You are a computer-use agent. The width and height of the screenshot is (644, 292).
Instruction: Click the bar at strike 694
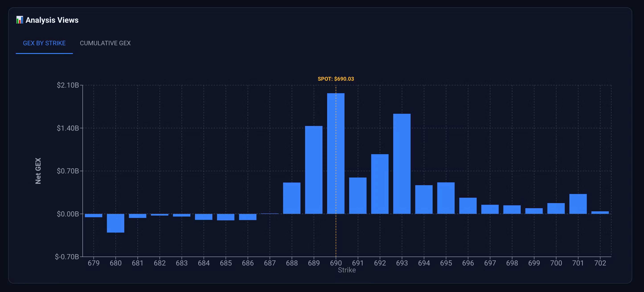[x=424, y=199]
